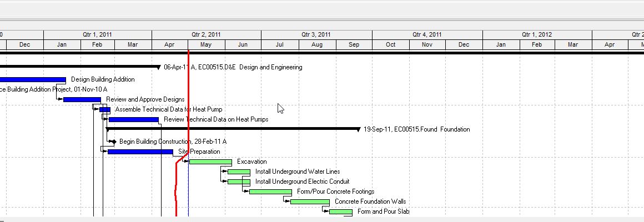The image size is (644, 222).
Task: Click the Qtr 3, 2011 timescale header
Action: (x=316, y=35)
